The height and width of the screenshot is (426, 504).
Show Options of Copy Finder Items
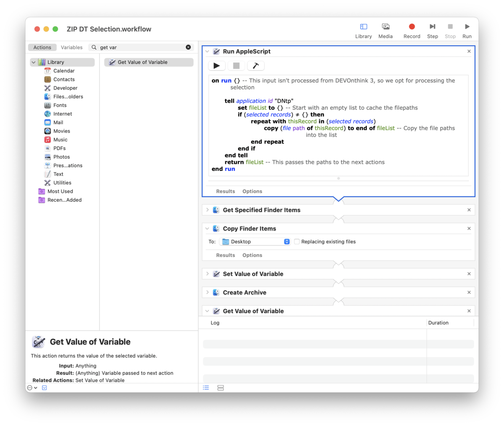[252, 255]
